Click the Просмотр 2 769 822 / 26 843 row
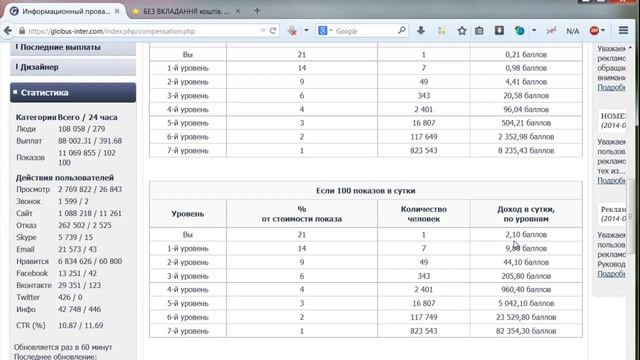Viewport: 640px width, 360px height. click(69, 189)
